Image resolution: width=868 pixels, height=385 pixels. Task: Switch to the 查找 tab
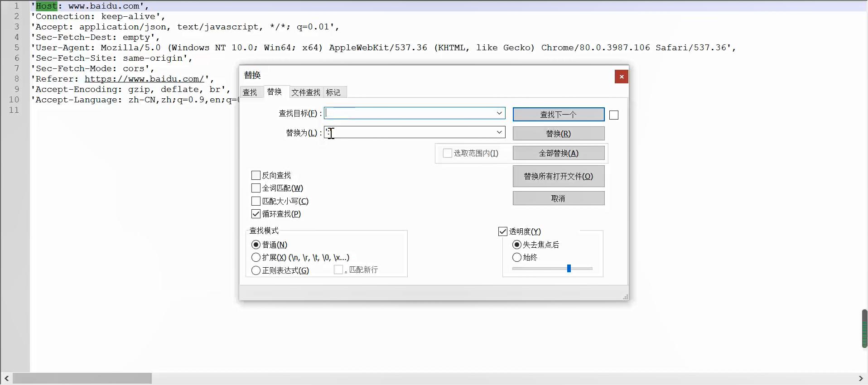click(x=250, y=92)
